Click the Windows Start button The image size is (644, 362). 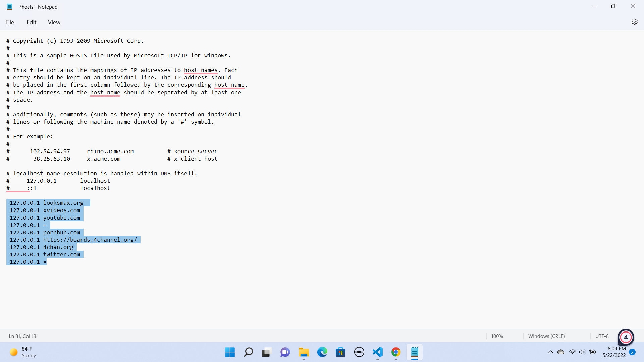pos(230,352)
